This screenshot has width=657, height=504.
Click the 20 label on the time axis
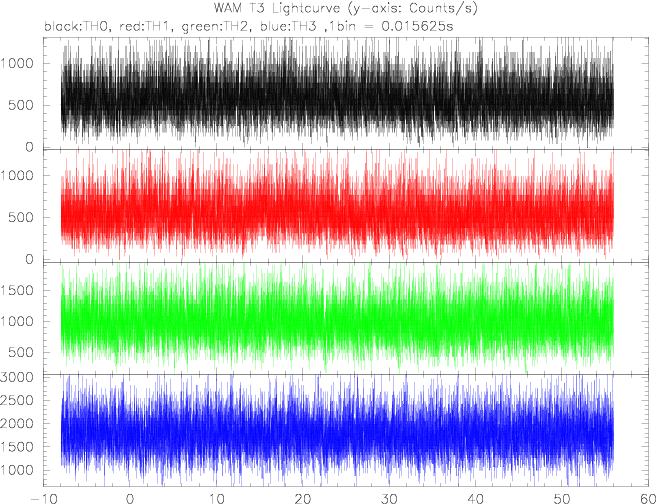coord(303,498)
